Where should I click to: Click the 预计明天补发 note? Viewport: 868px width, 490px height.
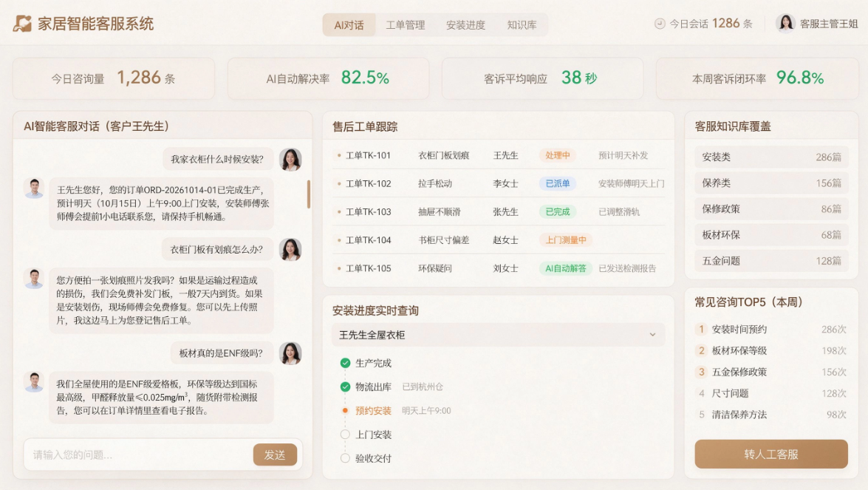[x=623, y=156]
